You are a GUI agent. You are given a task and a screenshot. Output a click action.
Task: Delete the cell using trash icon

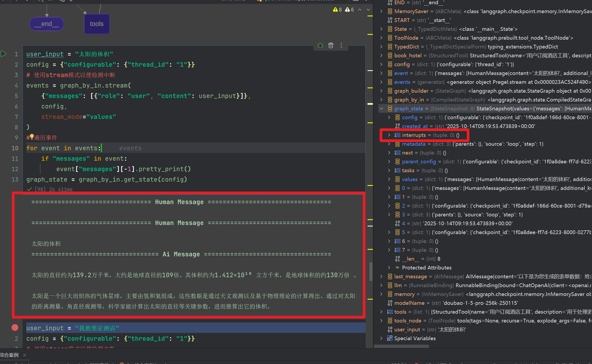tap(331, 46)
